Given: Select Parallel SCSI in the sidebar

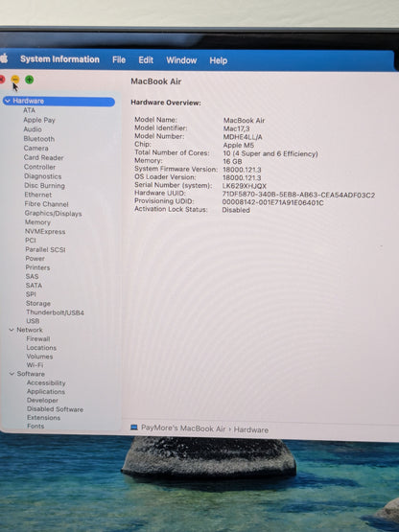Looking at the screenshot, I should pos(45,249).
